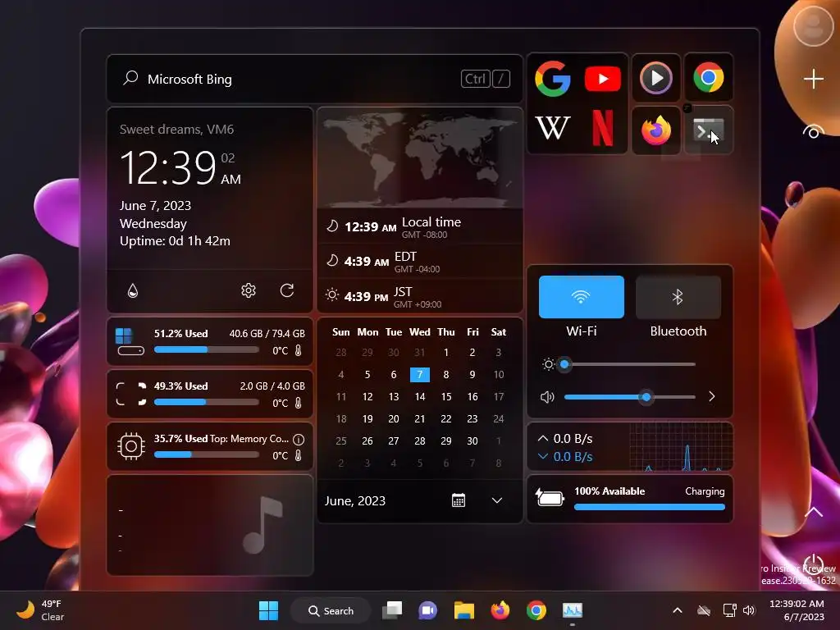Open the Wikipedia shortcut icon

552,128
